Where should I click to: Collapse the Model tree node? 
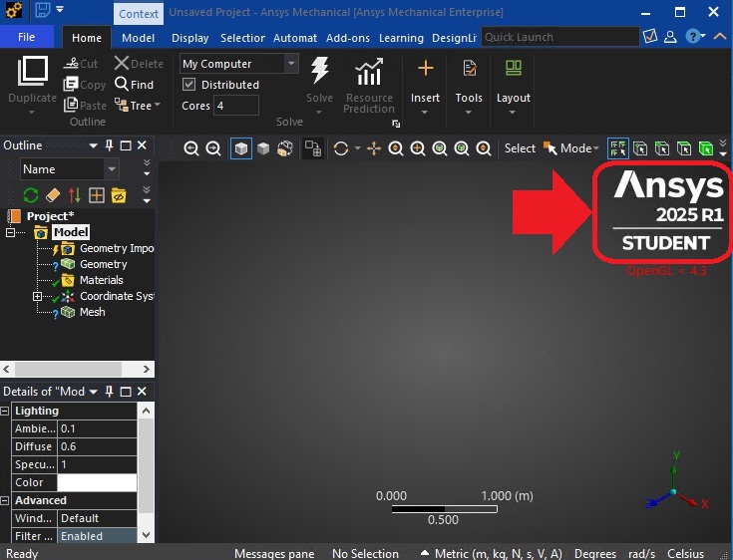tap(10, 232)
